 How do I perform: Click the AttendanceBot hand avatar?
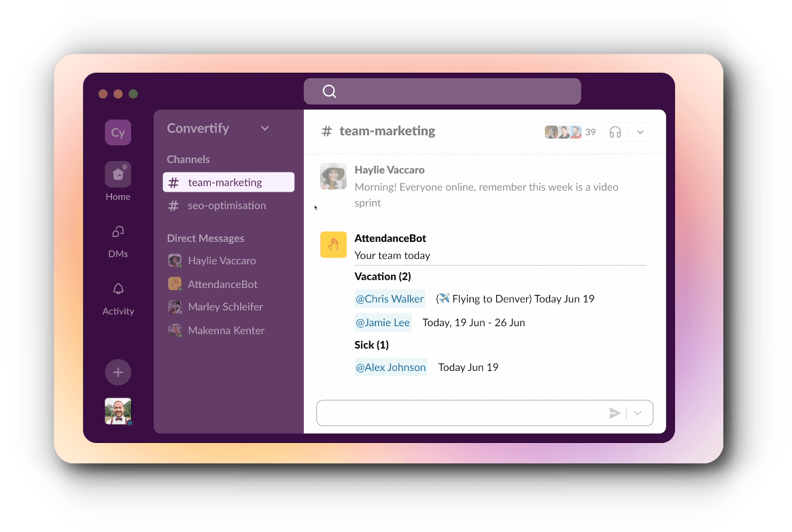pos(333,245)
